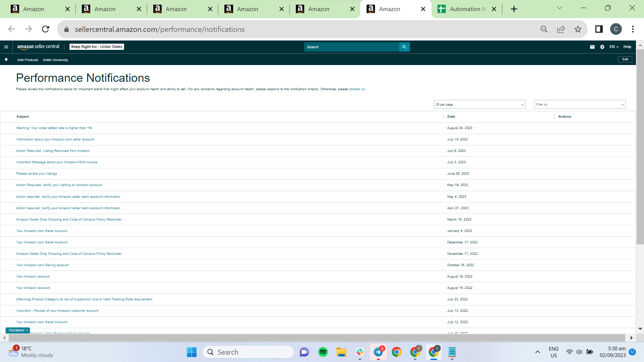Click the Subject column header
The height and width of the screenshot is (362, 644).
(x=23, y=117)
